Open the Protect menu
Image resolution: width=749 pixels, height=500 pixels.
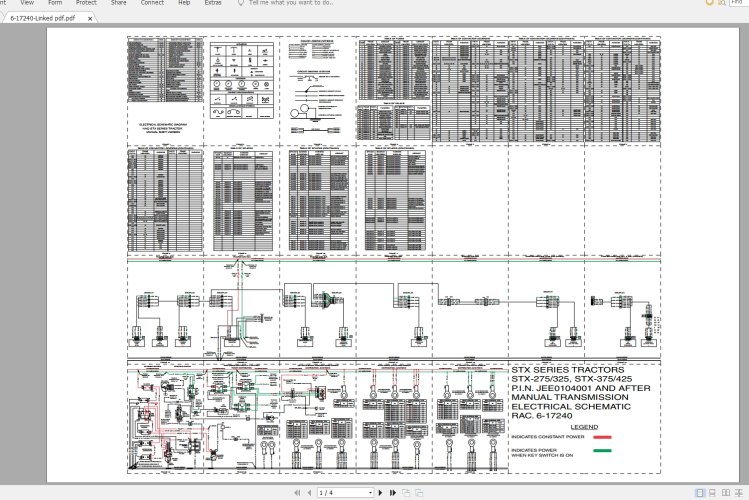86,3
